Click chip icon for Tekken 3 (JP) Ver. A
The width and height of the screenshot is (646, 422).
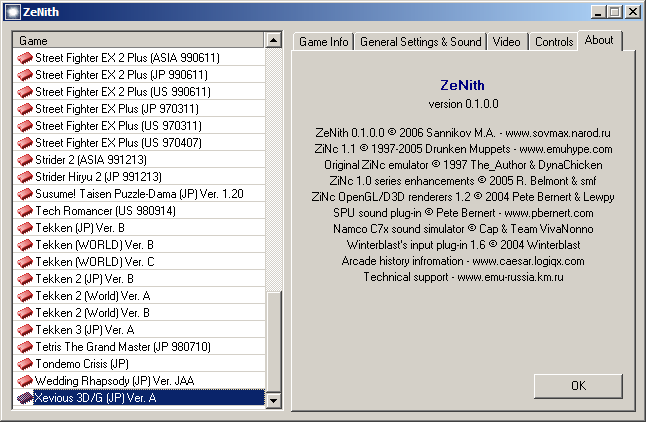[x=25, y=330]
